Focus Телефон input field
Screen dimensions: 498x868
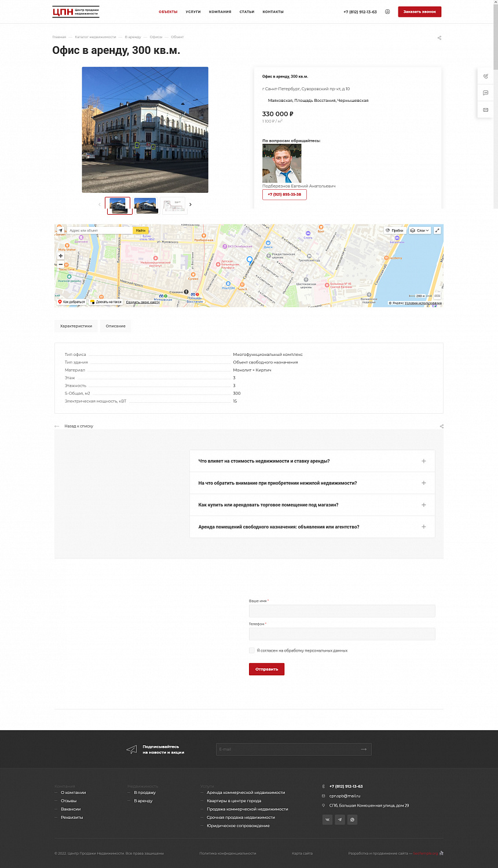point(342,634)
